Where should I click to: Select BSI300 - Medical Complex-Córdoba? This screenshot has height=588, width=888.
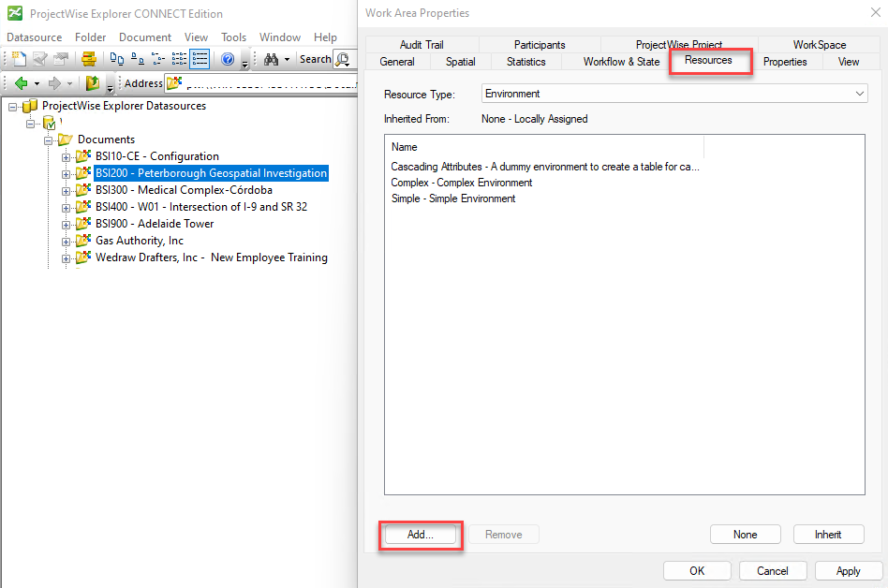point(184,190)
